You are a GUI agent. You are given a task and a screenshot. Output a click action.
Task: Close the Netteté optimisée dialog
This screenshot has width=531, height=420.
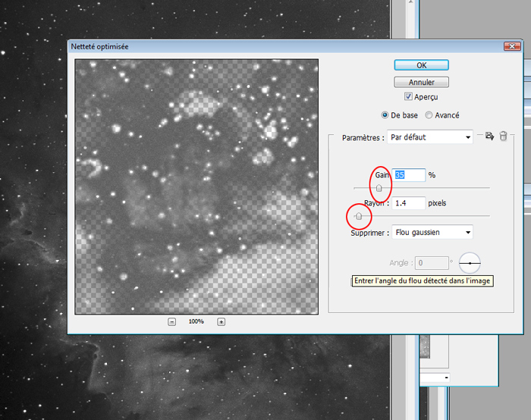tap(512, 46)
